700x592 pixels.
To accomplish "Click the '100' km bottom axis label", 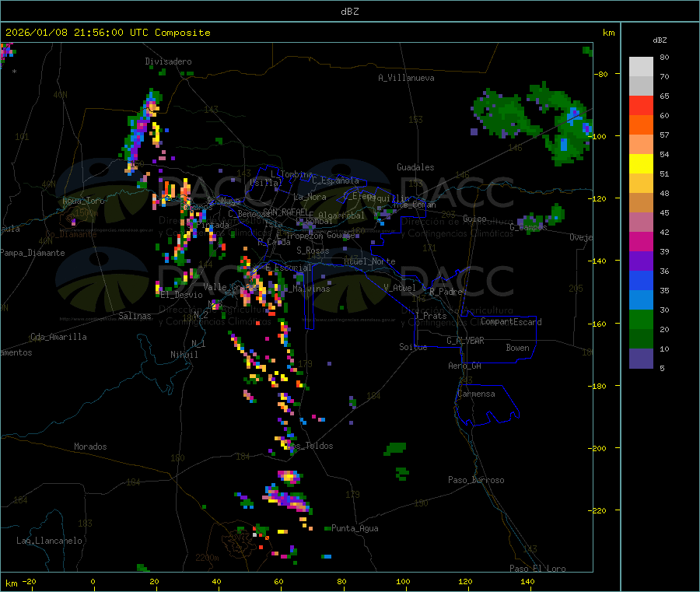I will click(403, 581).
